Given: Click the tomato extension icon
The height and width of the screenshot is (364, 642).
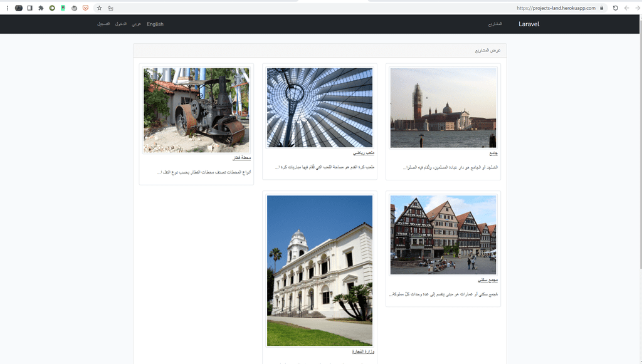Looking at the screenshot, I should (74, 8).
